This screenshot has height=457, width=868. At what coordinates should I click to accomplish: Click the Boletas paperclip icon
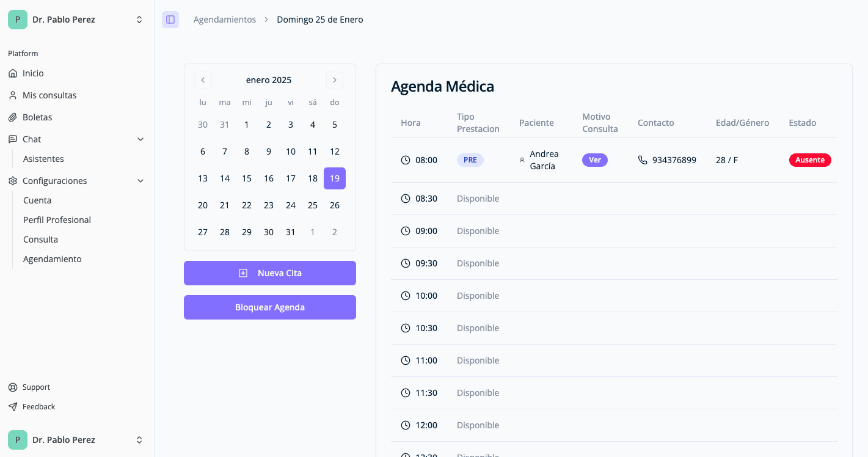tap(13, 117)
